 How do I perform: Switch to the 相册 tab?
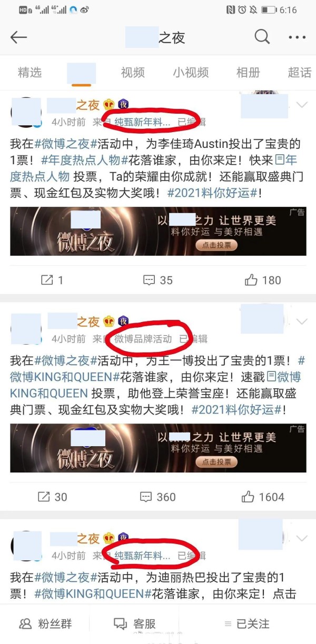pos(248,73)
